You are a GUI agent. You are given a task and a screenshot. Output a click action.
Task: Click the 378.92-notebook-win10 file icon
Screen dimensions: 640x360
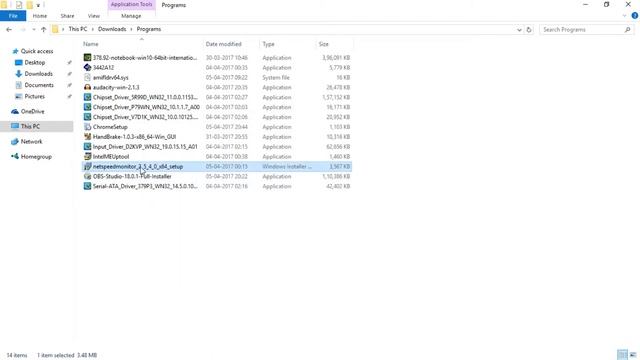87,58
